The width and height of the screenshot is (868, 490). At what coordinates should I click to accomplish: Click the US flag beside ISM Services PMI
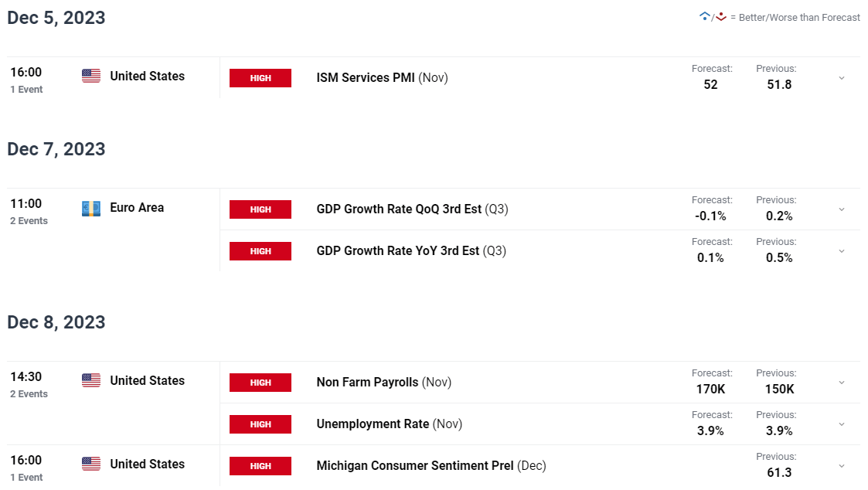point(91,76)
